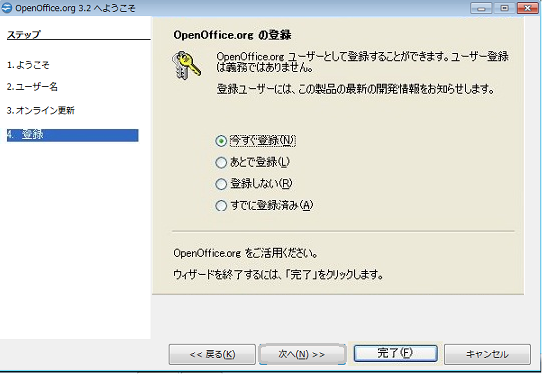Click the keys registration icon
Screen dimensions: 542x374
(186, 65)
